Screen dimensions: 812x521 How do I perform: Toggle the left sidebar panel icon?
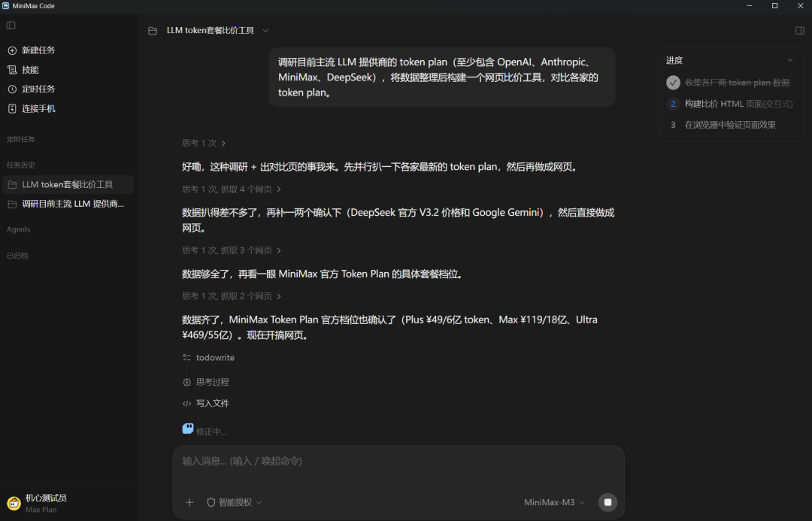click(x=11, y=26)
